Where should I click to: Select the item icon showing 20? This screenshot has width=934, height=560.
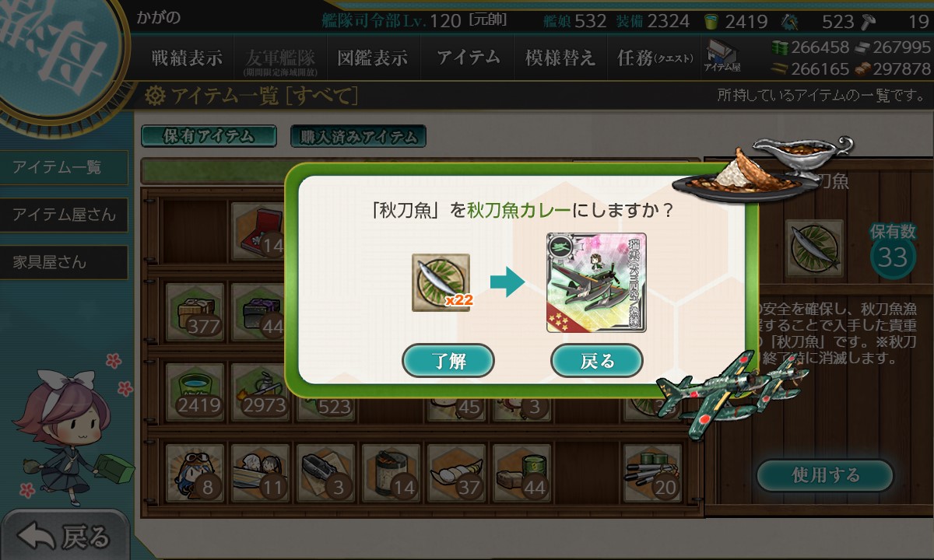(652, 472)
